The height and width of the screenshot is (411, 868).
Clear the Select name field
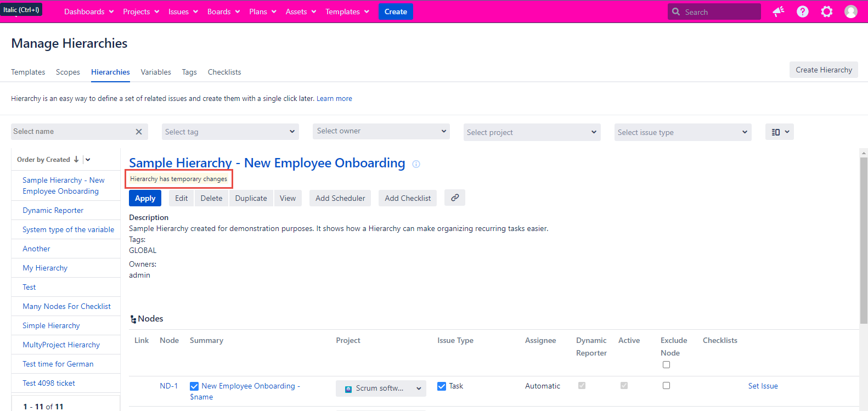139,132
